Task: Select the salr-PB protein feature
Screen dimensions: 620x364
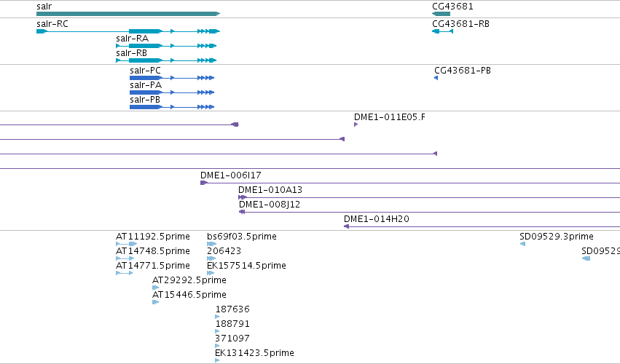Action: coord(172,107)
